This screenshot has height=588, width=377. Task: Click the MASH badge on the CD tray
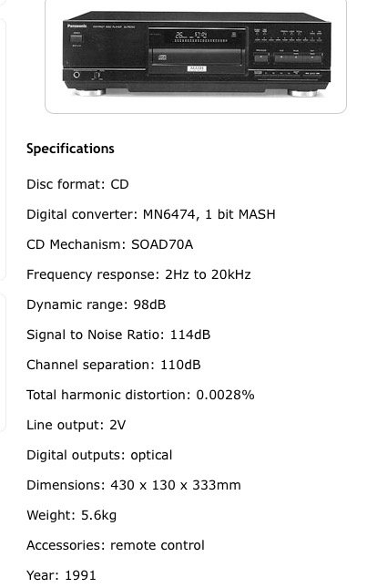tap(197, 68)
